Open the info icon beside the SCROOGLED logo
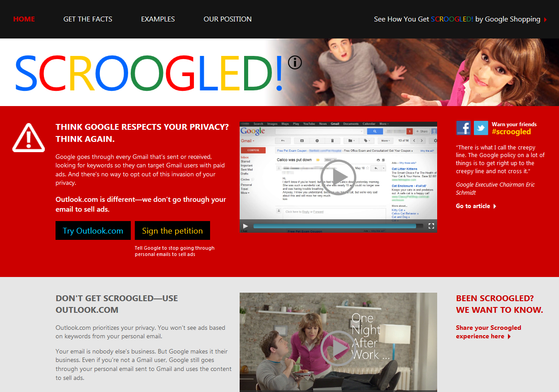559x392 pixels. (295, 63)
